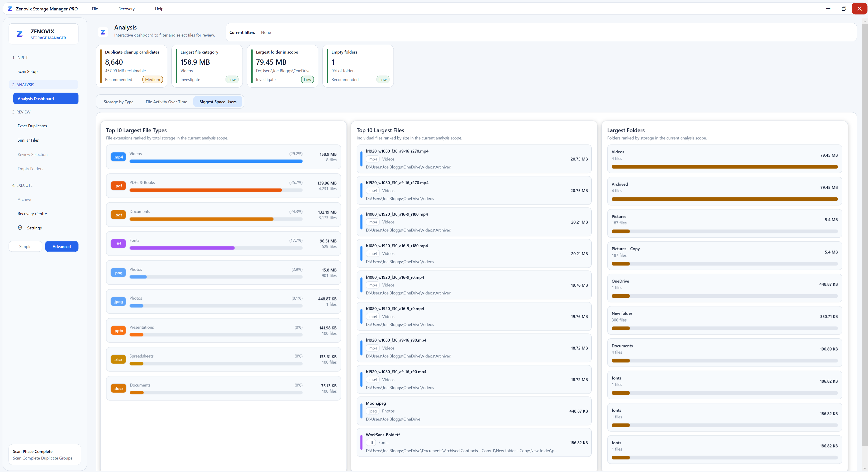Open the Duplicate cleanup candidates card
Viewport: 868px width, 472px height.
click(x=132, y=66)
